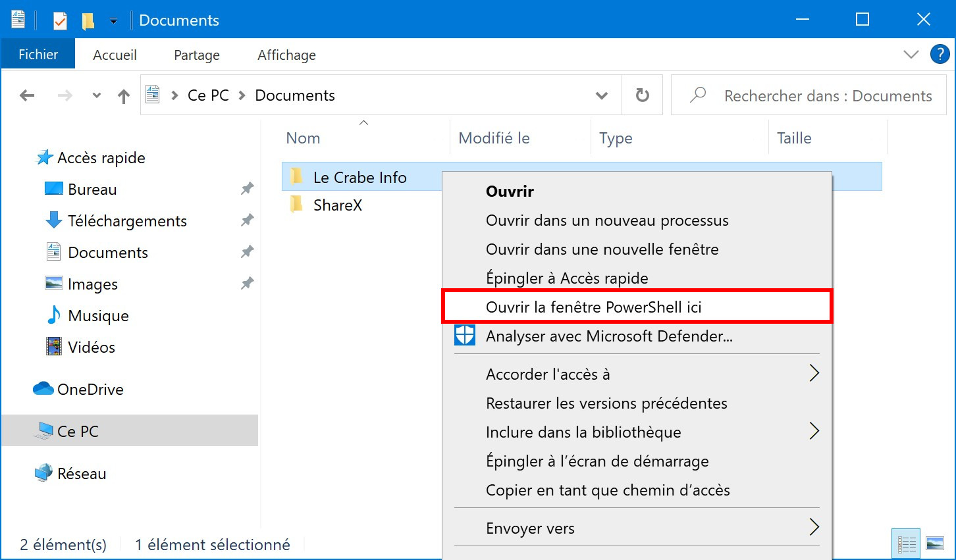
Task: Click the Properties icon in title bar
Action: coord(60,20)
